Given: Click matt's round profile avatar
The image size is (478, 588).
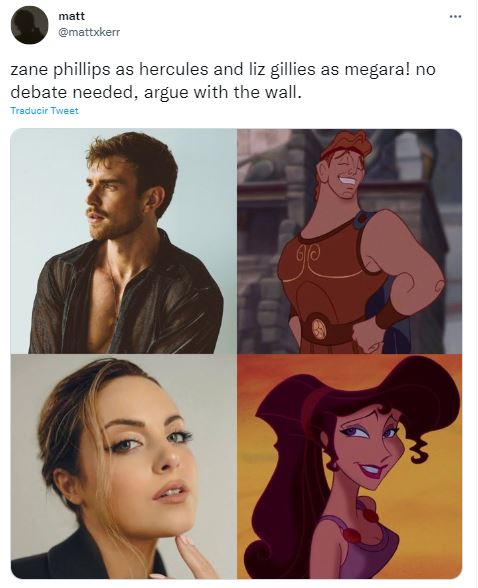Looking at the screenshot, I should click(x=29, y=25).
